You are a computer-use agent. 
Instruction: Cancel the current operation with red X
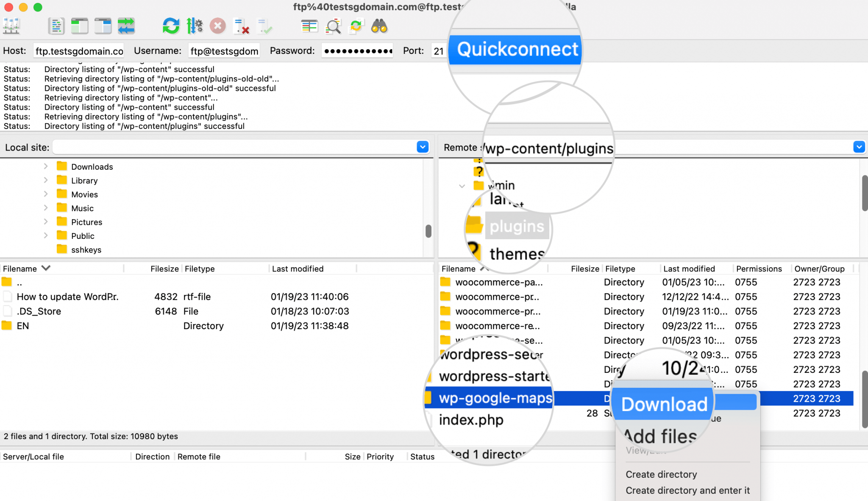(x=218, y=26)
